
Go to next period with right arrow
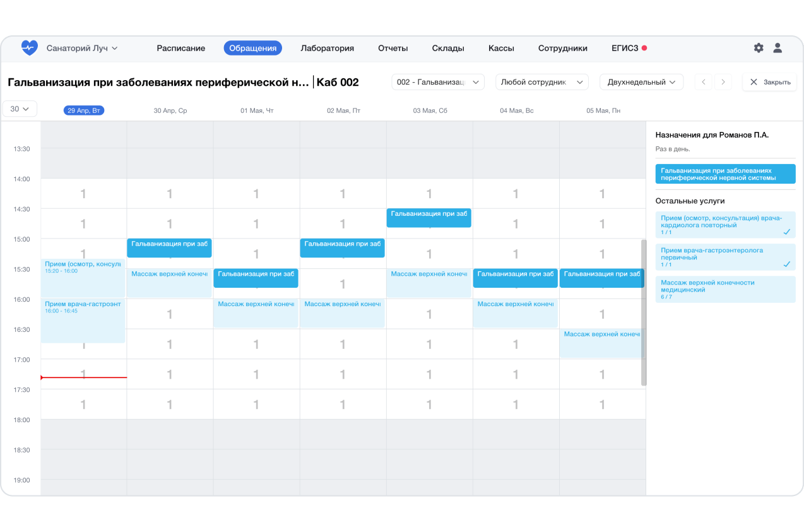723,82
